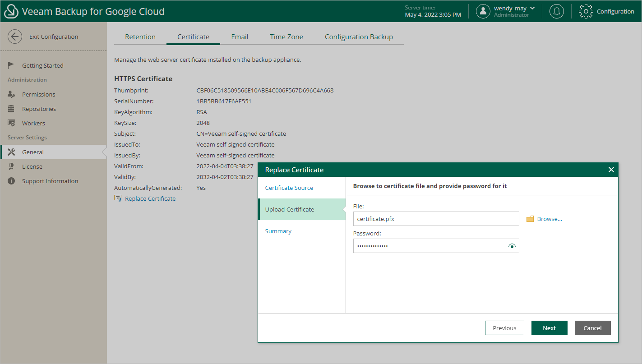The height and width of the screenshot is (364, 642).
Task: Click the user avatar icon
Action: [x=483, y=11]
